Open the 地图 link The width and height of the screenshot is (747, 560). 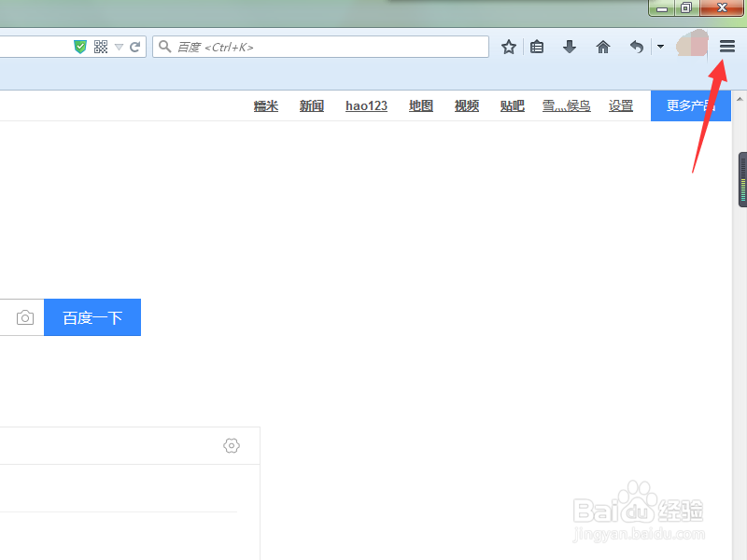click(421, 105)
